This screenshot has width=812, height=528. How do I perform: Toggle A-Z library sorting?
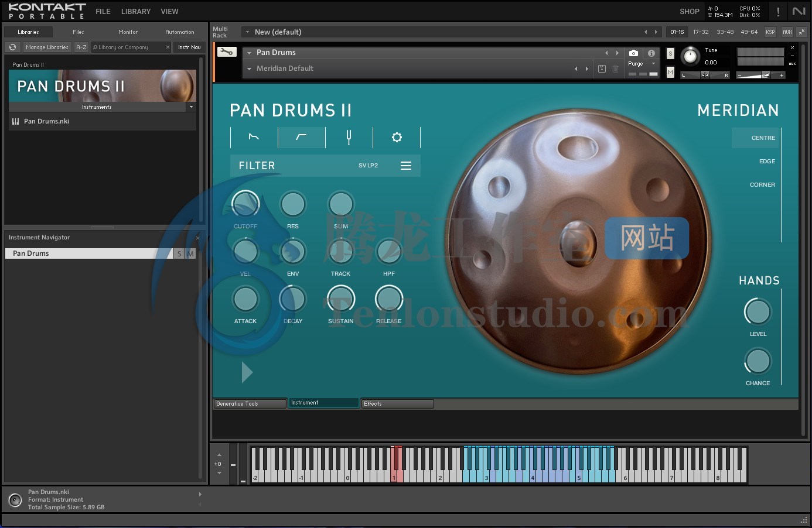click(81, 47)
